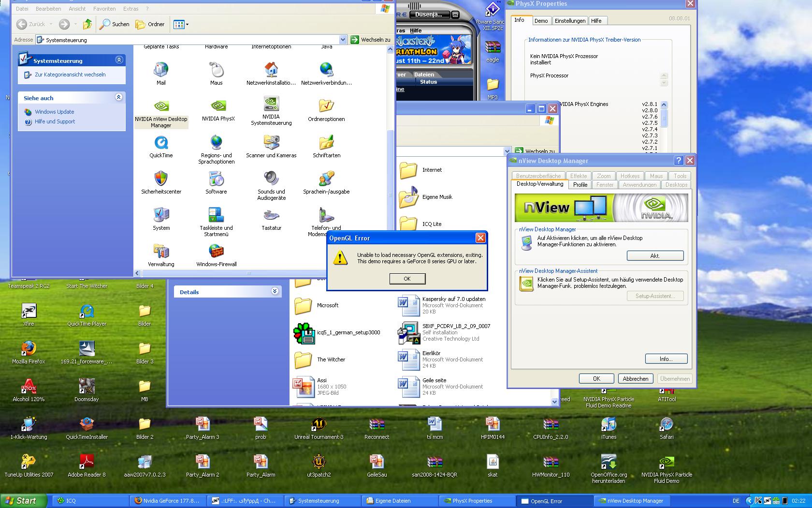The height and width of the screenshot is (508, 812).
Task: Open the Maus control panel icon
Action: pos(216,74)
